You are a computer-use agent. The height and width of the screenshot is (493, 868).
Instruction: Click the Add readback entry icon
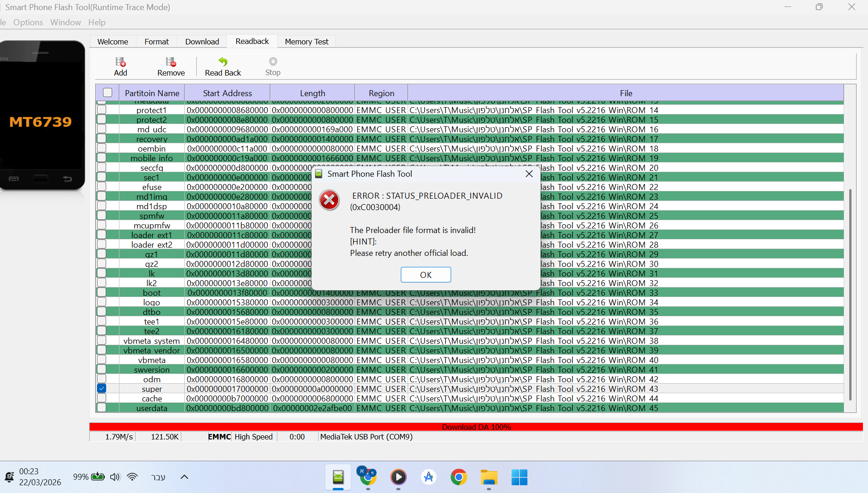(120, 62)
